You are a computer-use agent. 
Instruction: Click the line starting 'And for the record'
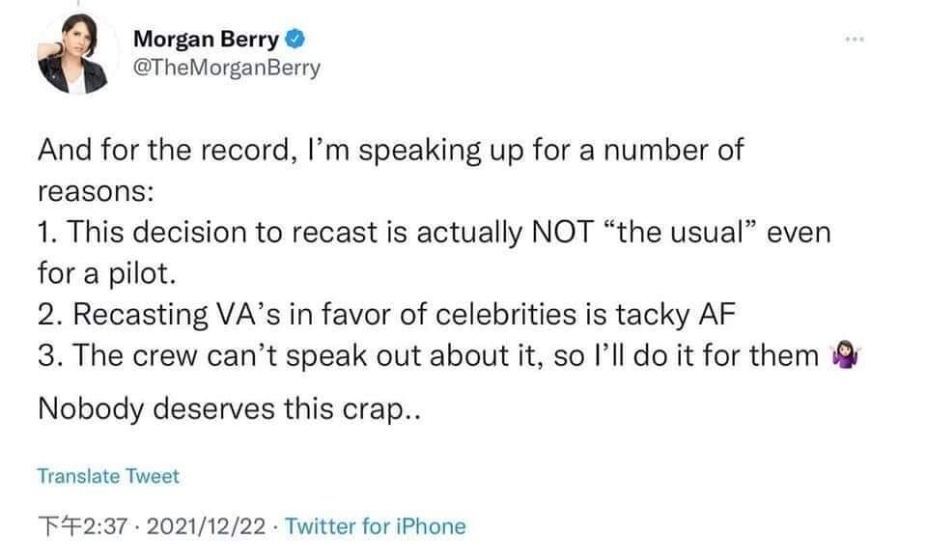pyautogui.click(x=390, y=151)
